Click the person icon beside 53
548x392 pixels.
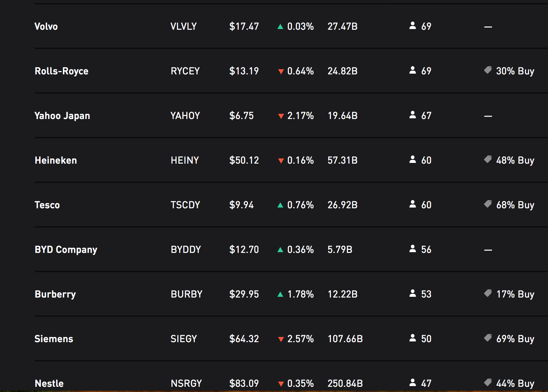tap(413, 293)
